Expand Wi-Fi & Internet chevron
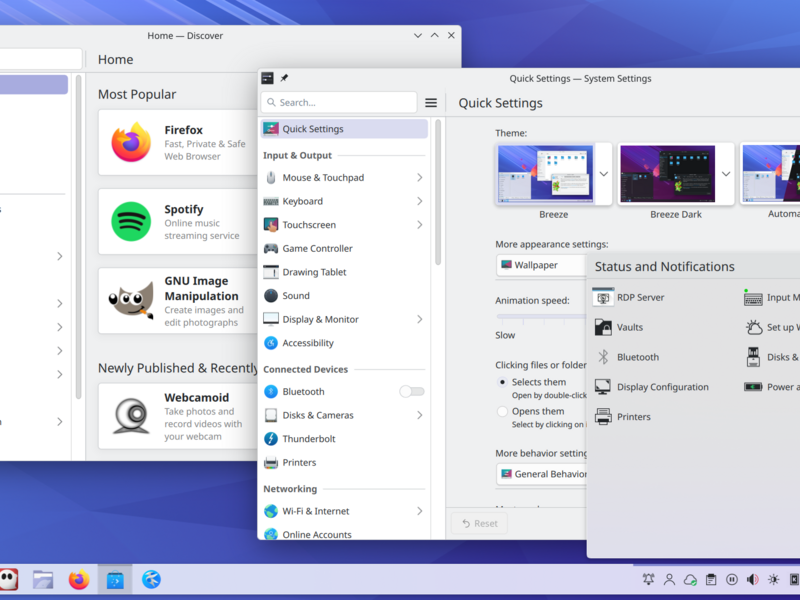800x600 pixels. coord(419,511)
